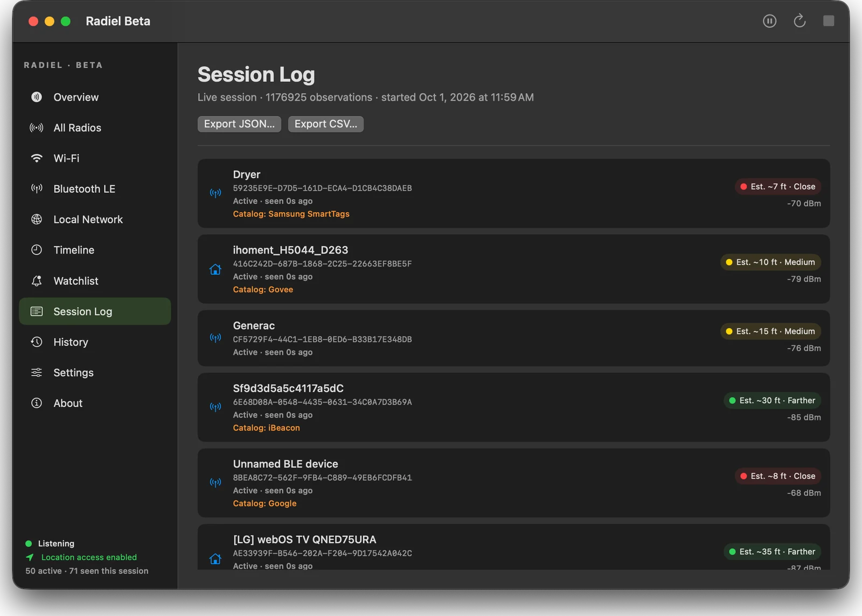Click the Dryer device name
The width and height of the screenshot is (862, 616).
[247, 174]
